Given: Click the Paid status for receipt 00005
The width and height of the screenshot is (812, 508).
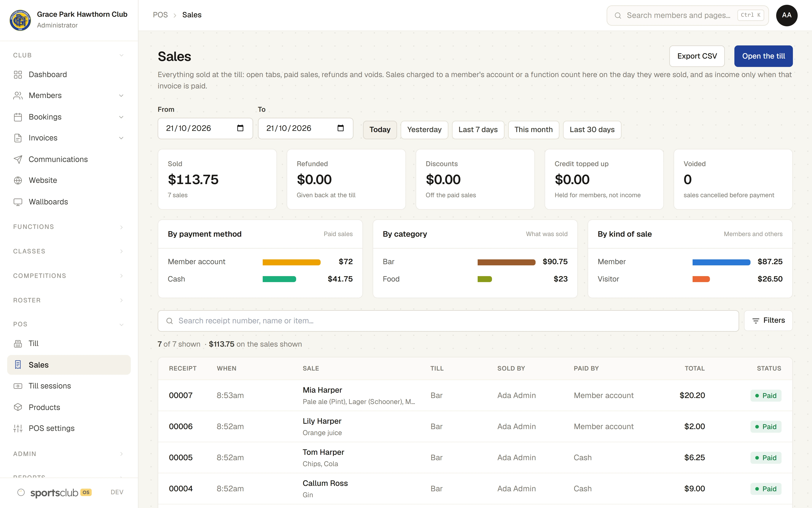Looking at the screenshot, I should point(766,458).
